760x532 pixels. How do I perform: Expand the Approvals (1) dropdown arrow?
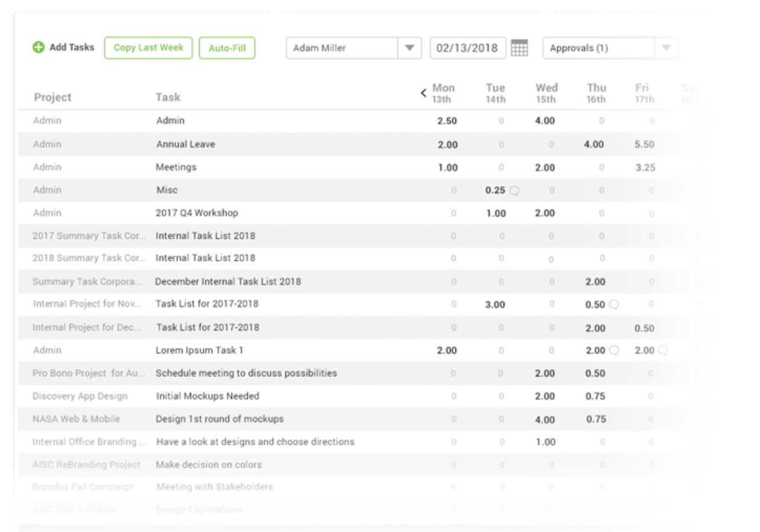pos(667,48)
